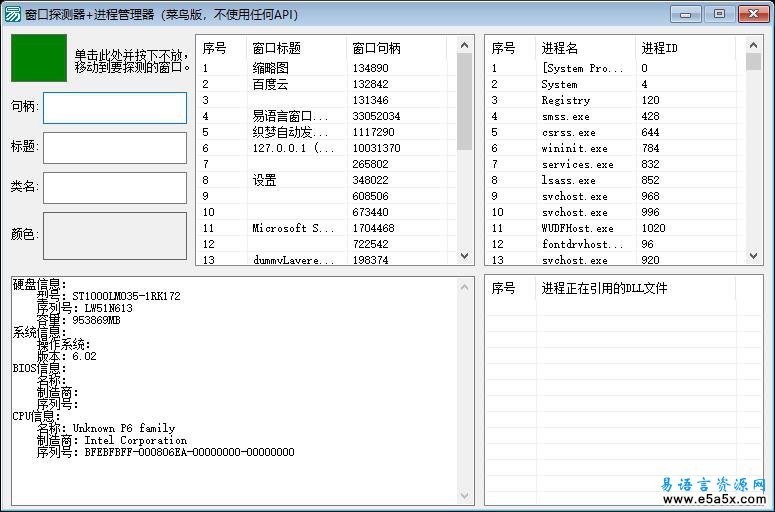The height and width of the screenshot is (512, 775).
Task: Click disk model ST1000LM035-1RK172 text
Action: pos(127,296)
